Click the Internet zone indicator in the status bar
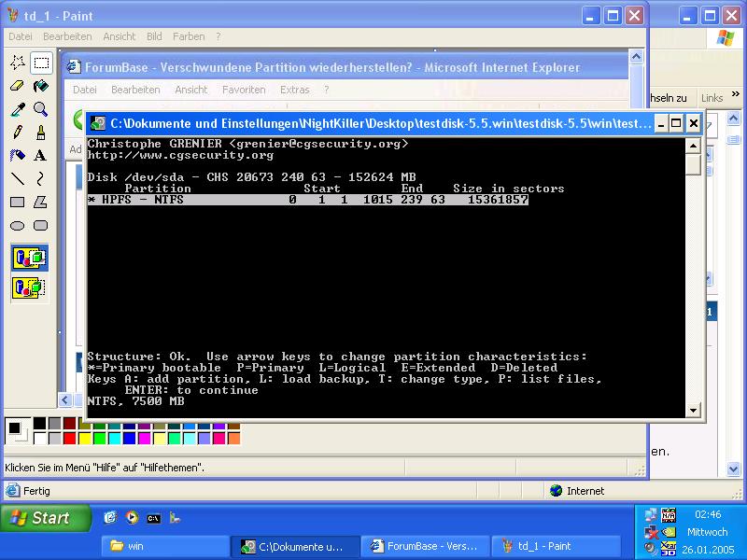747x560 pixels. pos(577,491)
